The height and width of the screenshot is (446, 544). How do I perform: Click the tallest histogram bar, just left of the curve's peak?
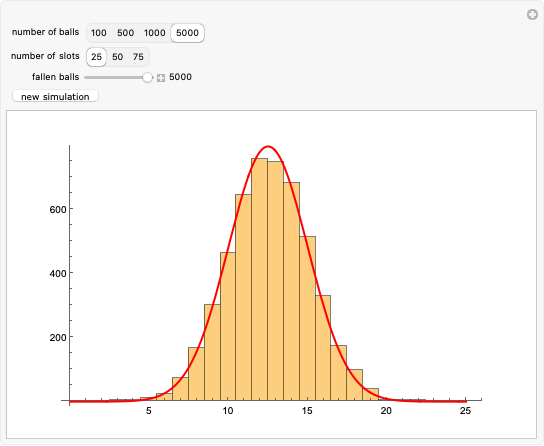(260, 279)
